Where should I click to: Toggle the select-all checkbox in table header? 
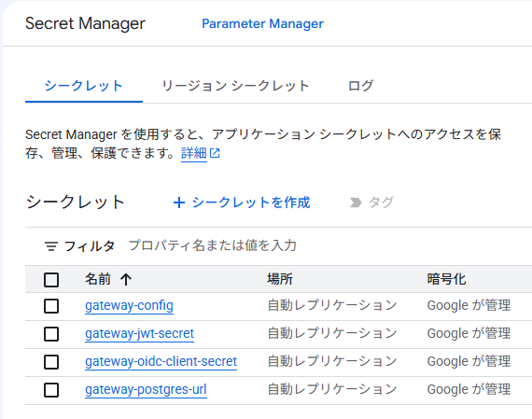click(x=51, y=280)
